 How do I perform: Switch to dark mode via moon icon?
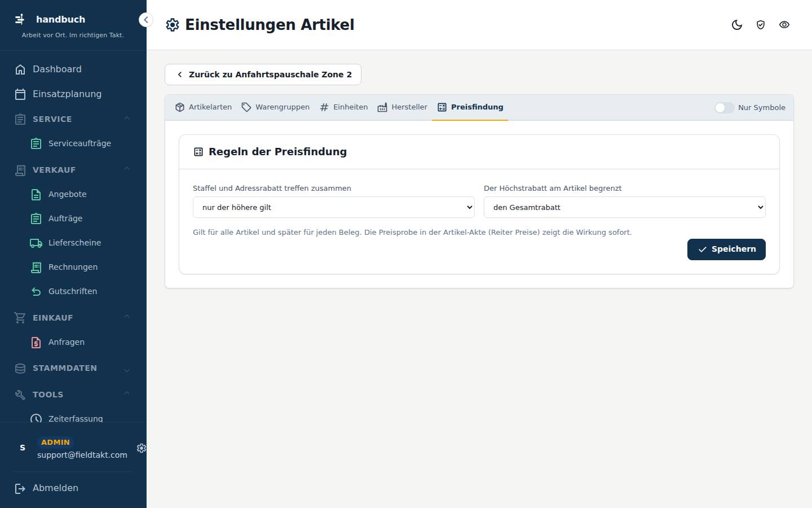pos(737,25)
